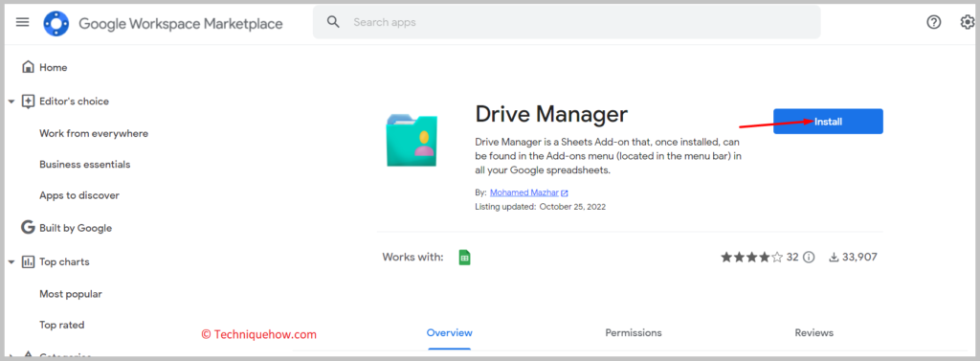The height and width of the screenshot is (361, 980).
Task: Click the Google Workspace Marketplace logo
Action: 56,24
